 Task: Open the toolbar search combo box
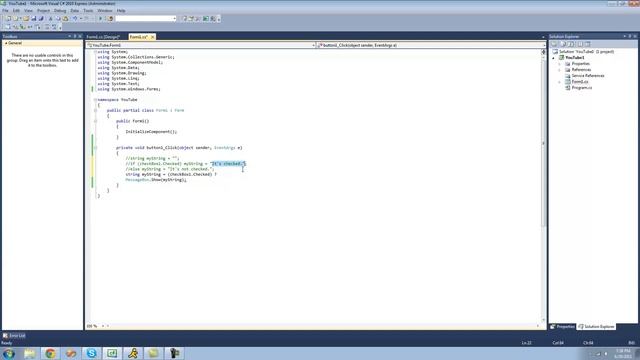coord(145,19)
